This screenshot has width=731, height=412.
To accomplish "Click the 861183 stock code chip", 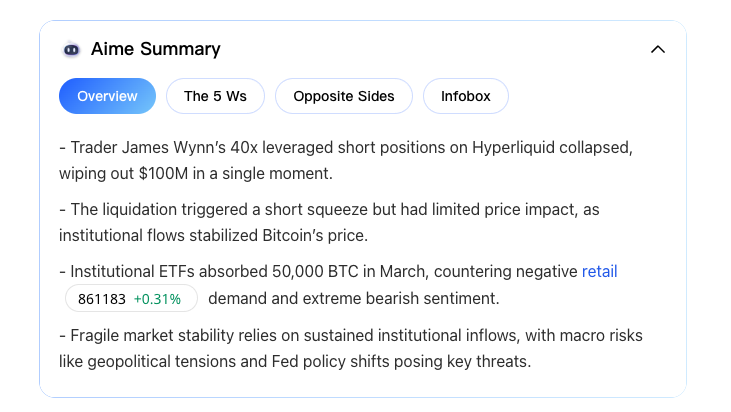I will click(101, 299).
